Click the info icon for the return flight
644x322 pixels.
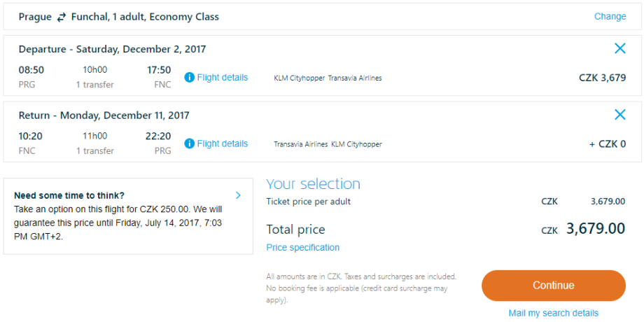point(189,143)
